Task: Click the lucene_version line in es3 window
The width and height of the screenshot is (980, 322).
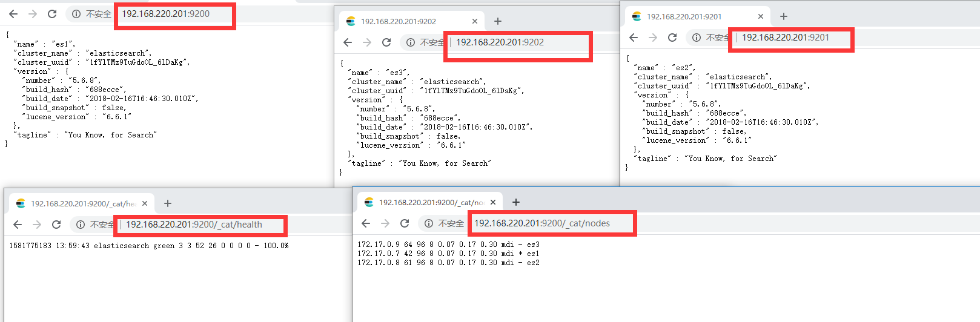Action: [x=411, y=145]
